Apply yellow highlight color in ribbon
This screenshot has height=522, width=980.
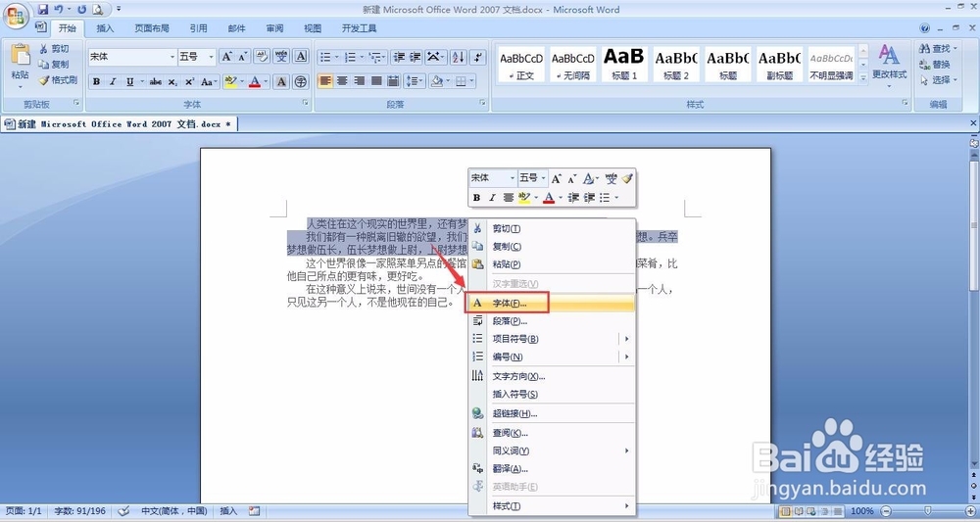coord(230,81)
